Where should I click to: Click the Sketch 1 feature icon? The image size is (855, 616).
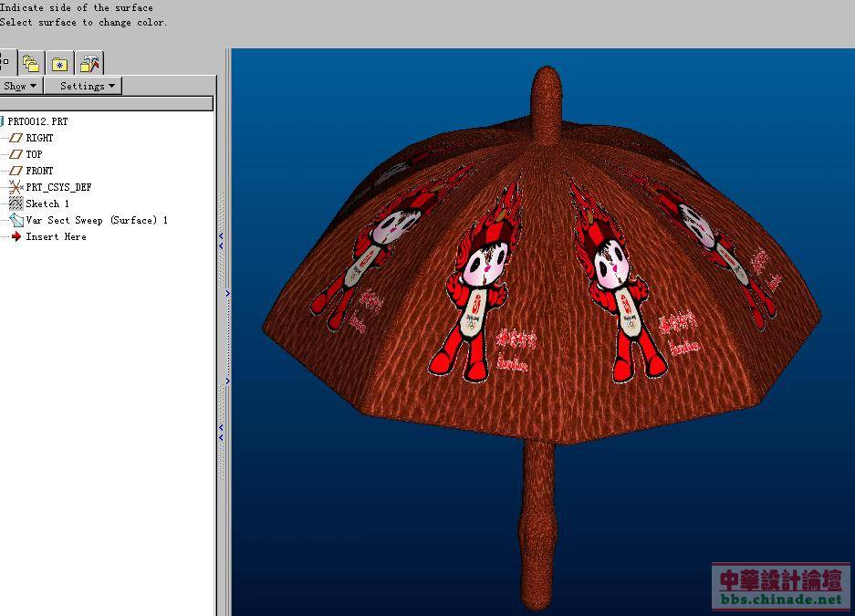click(x=16, y=204)
